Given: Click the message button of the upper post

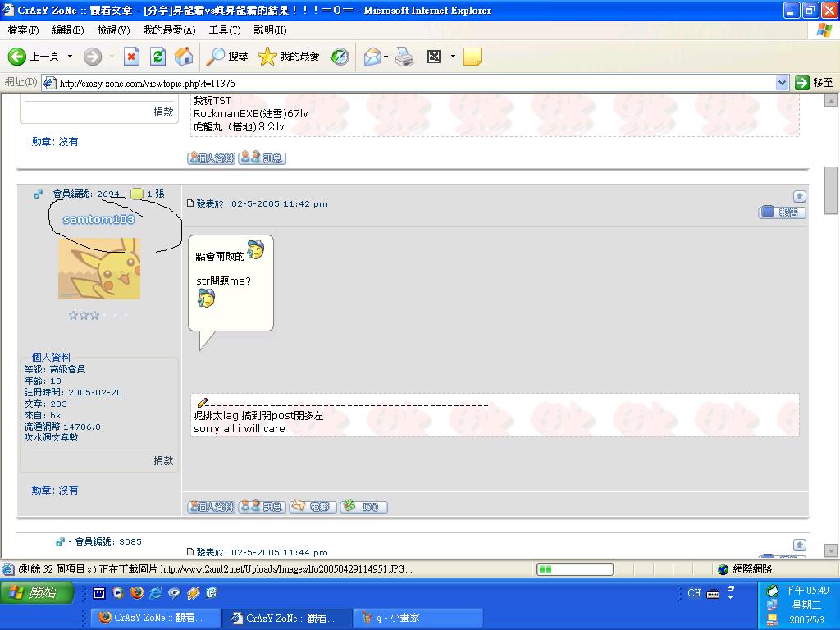Looking at the screenshot, I should point(262,157).
